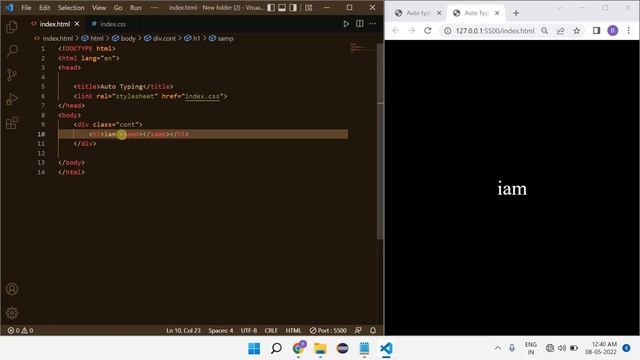Stop Live Server via Port : 5500
640x360 pixels.
328,331
